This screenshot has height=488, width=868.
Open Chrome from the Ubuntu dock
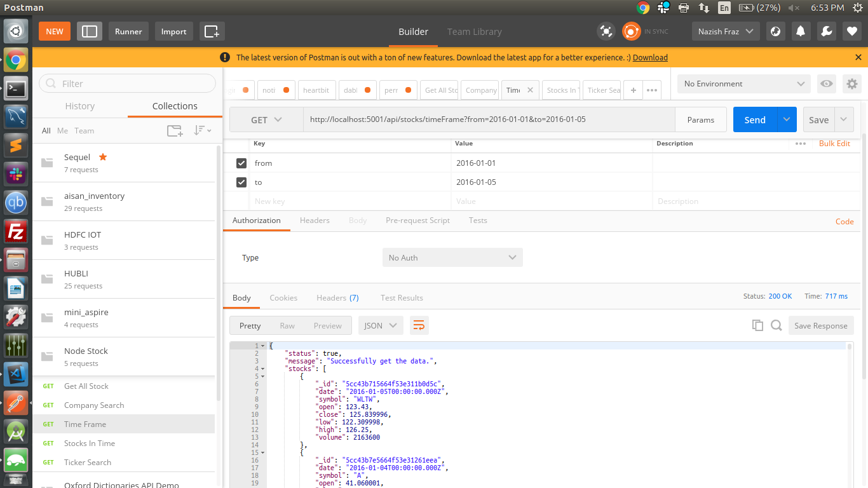pyautogui.click(x=16, y=61)
